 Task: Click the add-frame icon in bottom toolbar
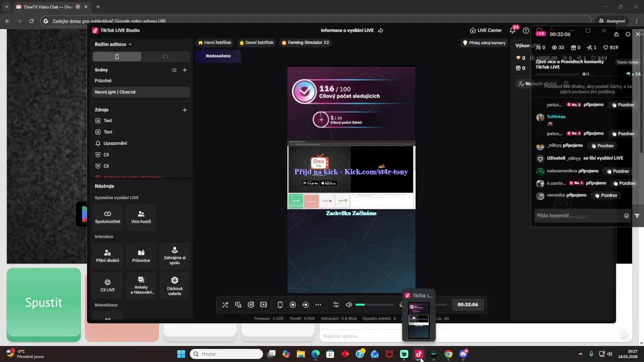pyautogui.click(x=263, y=305)
